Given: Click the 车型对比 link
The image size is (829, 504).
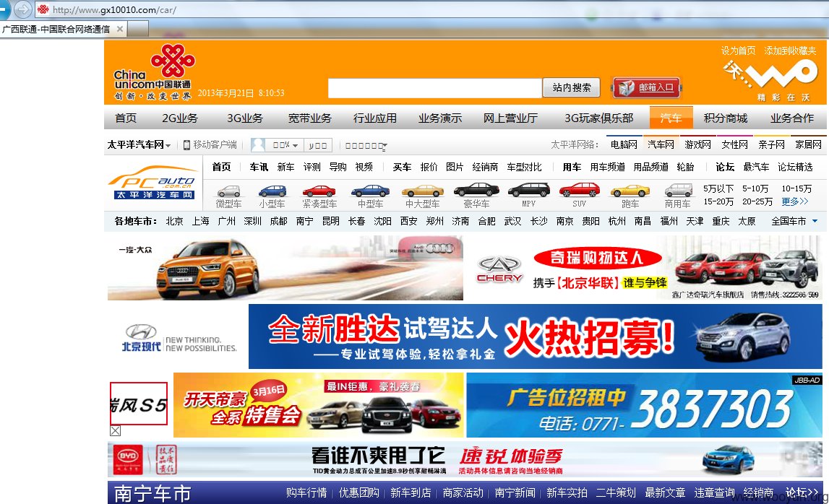Looking at the screenshot, I should coord(525,167).
